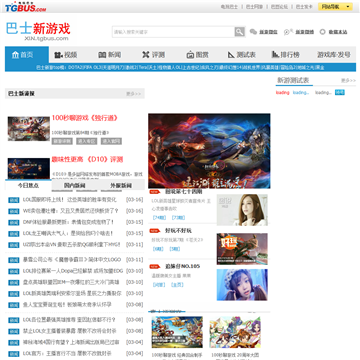This screenshot has width=360, height=360.
Task: Open 禁止LOL女主播着装暴露 news link
Action: coord(70,331)
